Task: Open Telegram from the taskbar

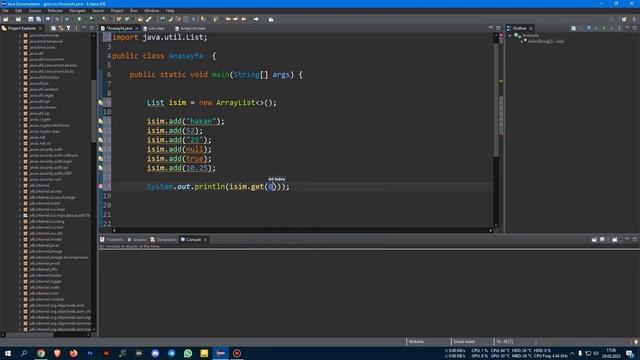Action: [171, 353]
